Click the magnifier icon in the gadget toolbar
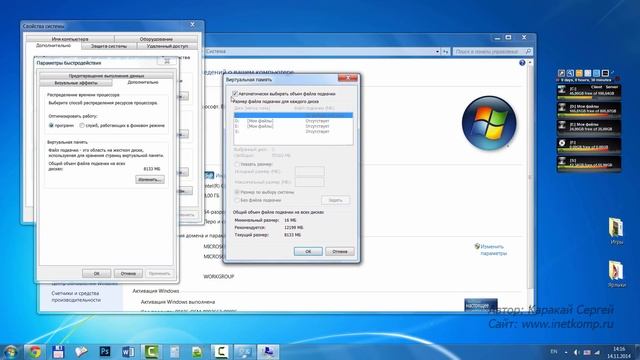 pos(570,73)
